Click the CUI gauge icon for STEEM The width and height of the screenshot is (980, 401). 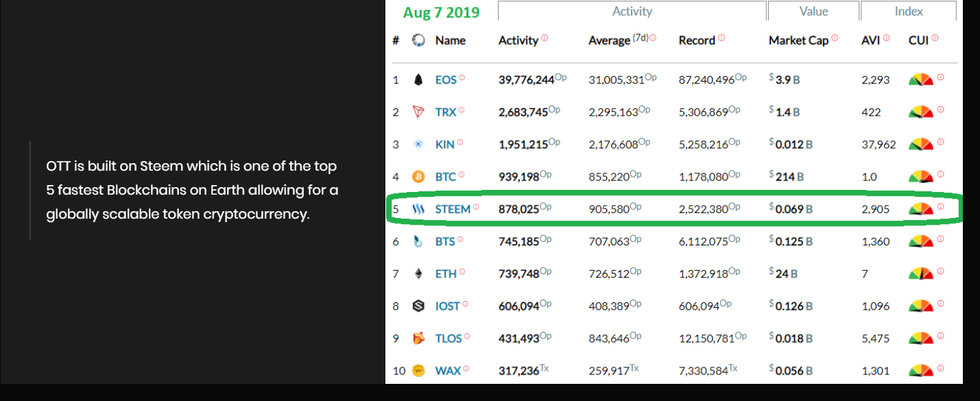click(921, 209)
